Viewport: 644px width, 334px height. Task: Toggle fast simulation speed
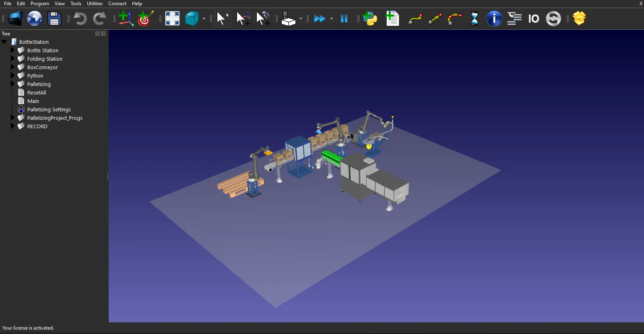(320, 18)
